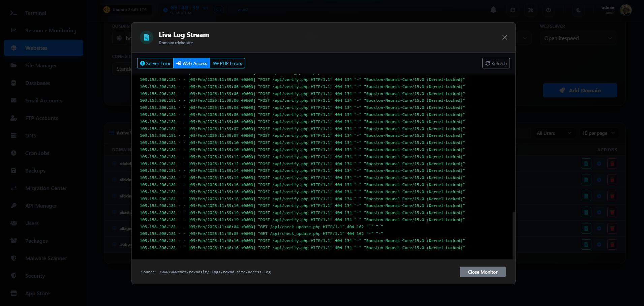This screenshot has width=644, height=306.
Task: Open the PHP Errors tab
Action: click(227, 63)
